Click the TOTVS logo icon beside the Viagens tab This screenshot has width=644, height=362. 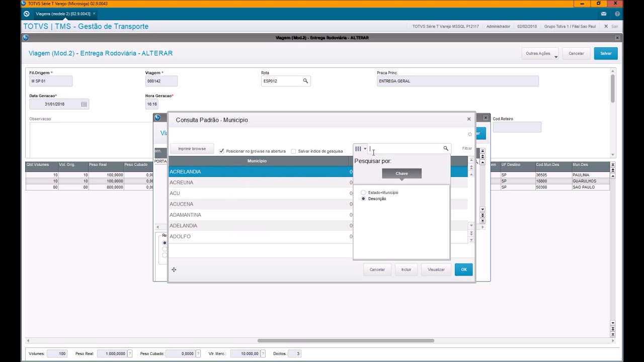tap(27, 14)
